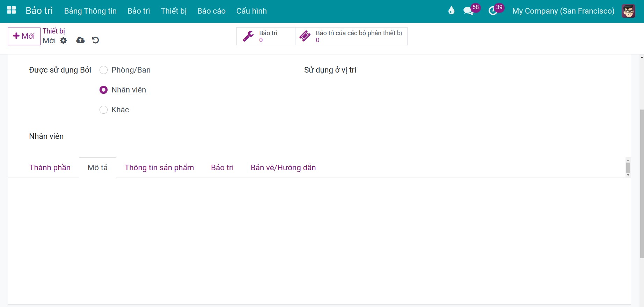Switch to the Mô tả tab
The height and width of the screenshot is (307, 644).
(97, 167)
